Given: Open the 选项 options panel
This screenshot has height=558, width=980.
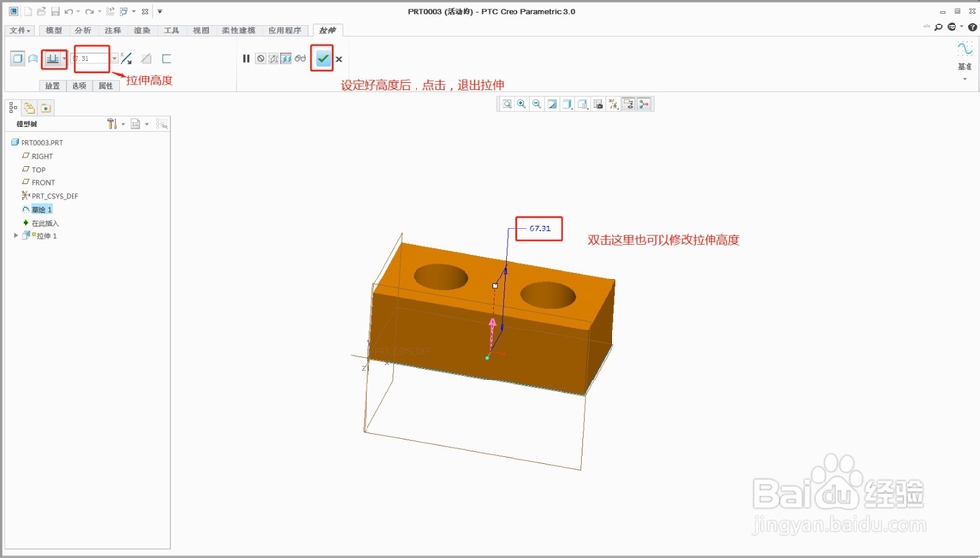Looking at the screenshot, I should coord(79,86).
